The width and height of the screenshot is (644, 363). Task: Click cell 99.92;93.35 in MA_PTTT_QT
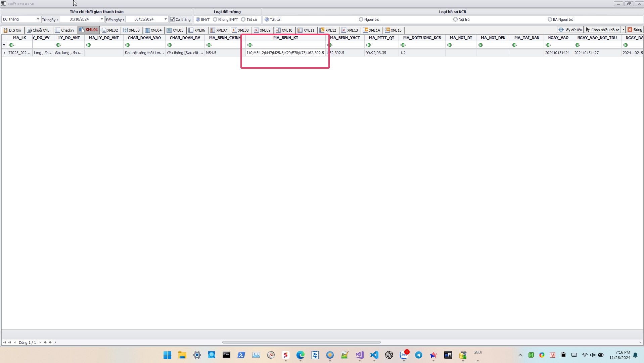pyautogui.click(x=381, y=53)
